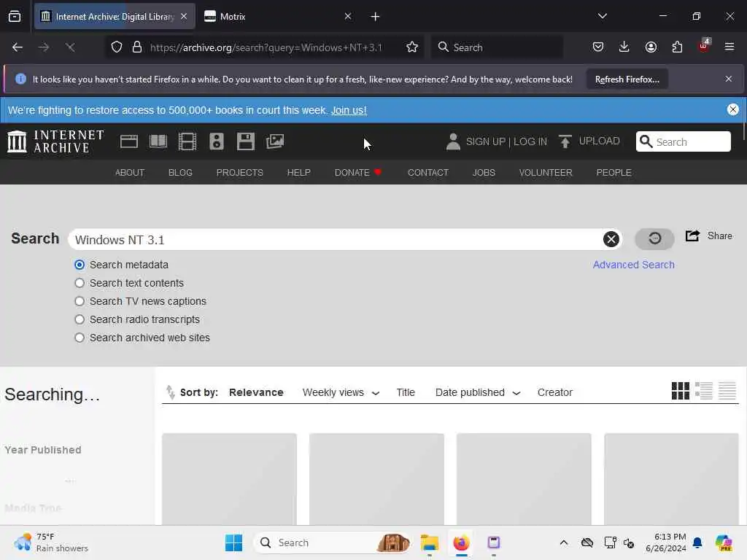Toggle sort direction arrows next to Sort by
747x560 pixels.
coord(170,392)
